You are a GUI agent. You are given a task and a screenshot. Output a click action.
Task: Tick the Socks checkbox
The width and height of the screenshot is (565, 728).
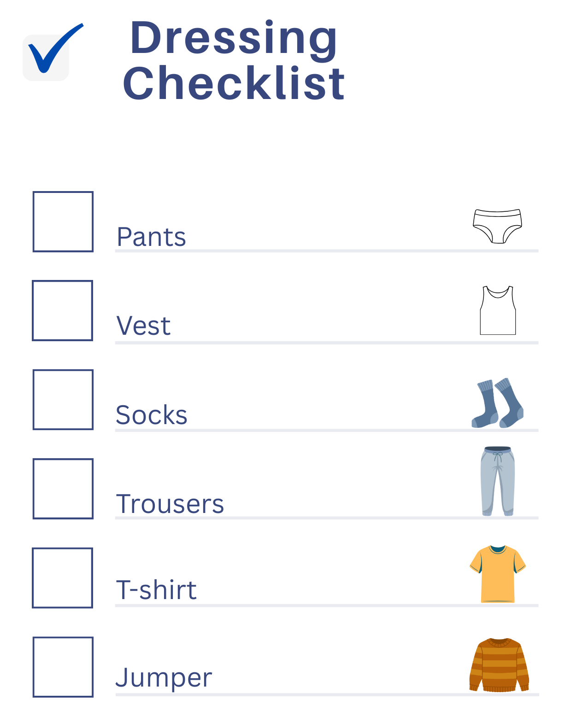63,400
